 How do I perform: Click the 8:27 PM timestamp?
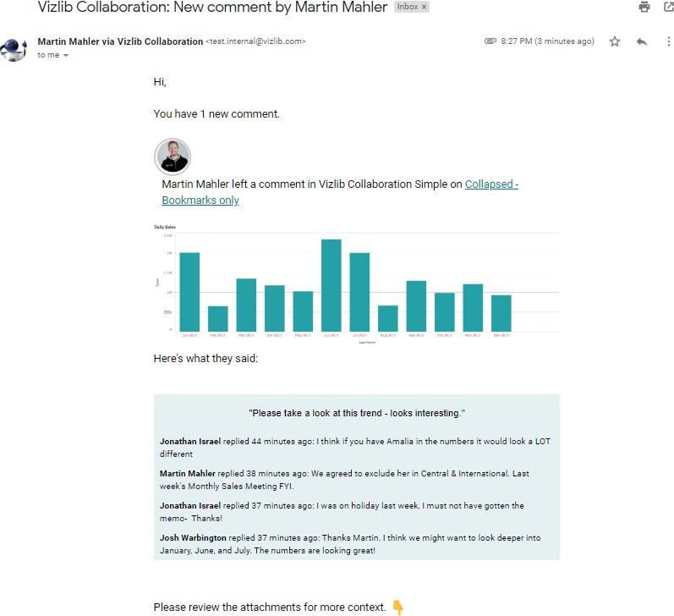(x=547, y=41)
